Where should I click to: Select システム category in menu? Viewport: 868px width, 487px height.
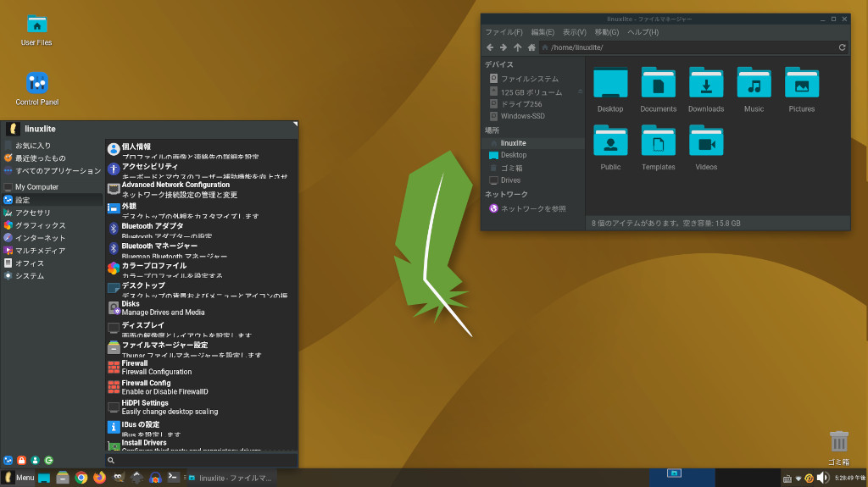pyautogui.click(x=52, y=276)
